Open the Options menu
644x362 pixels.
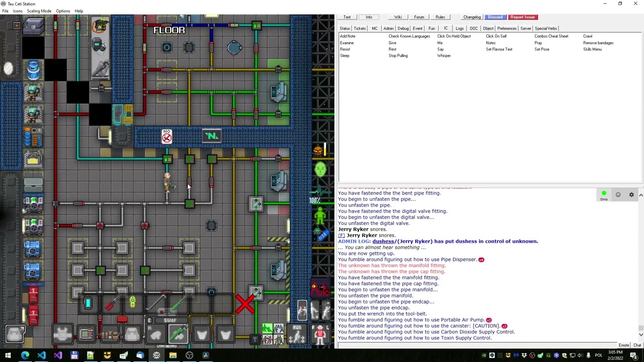coord(63,11)
